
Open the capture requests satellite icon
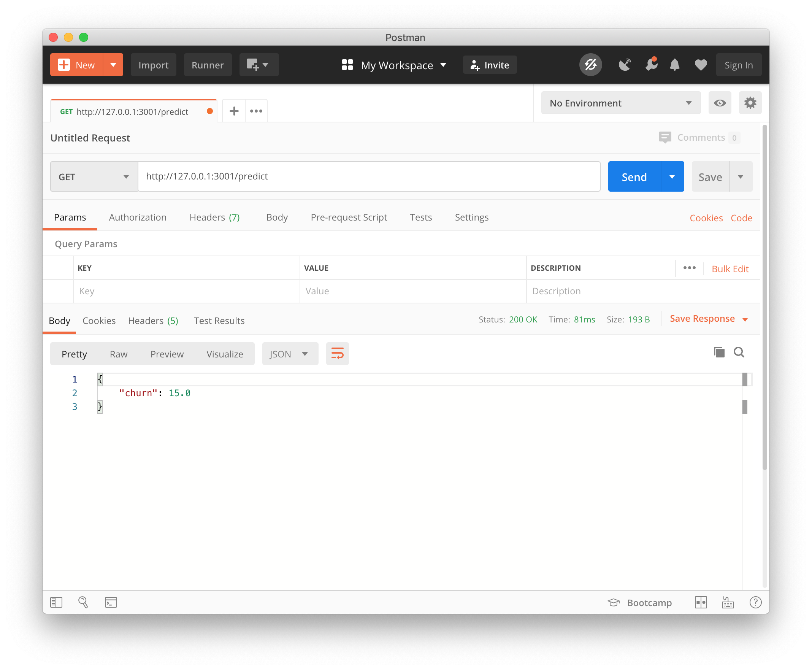(x=625, y=65)
